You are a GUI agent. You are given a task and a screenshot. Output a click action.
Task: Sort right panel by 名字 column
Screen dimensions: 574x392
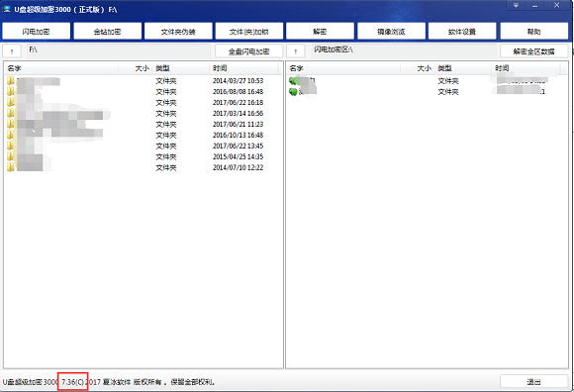[343, 68]
